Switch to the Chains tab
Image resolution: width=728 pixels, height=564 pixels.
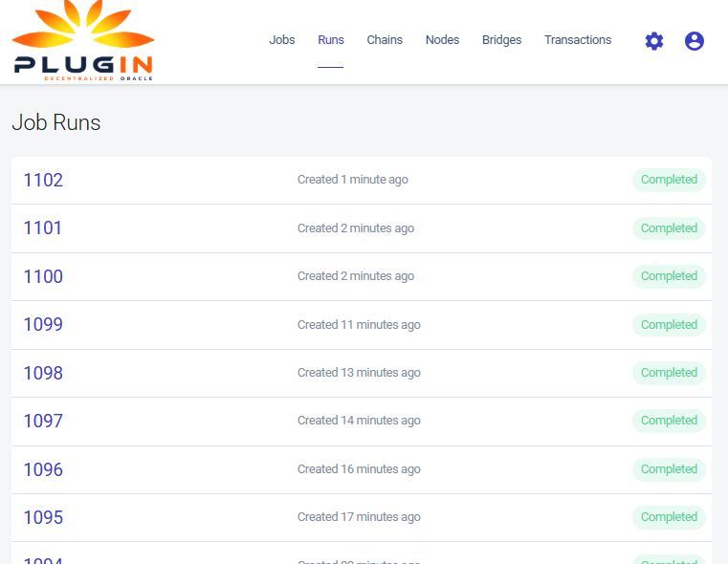point(385,40)
